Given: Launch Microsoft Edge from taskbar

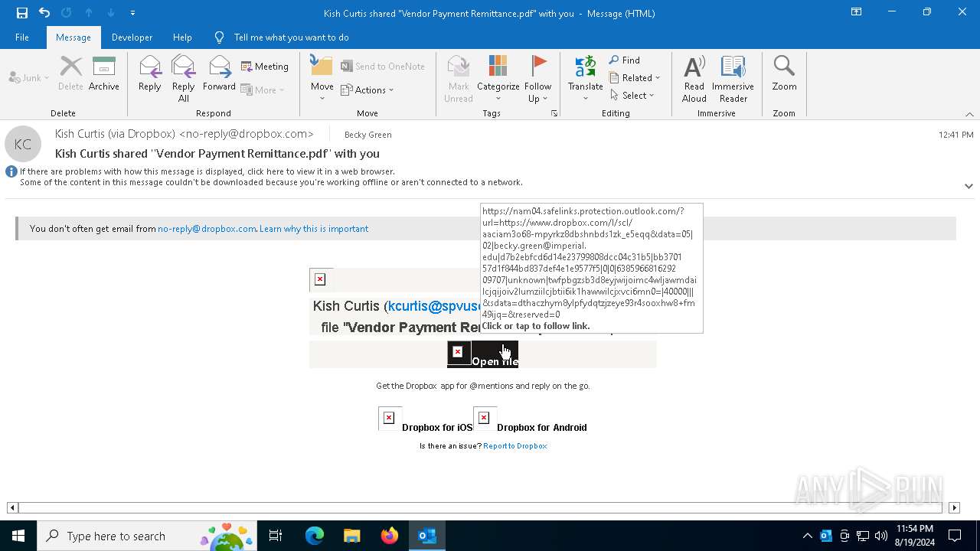Looking at the screenshot, I should coord(315,536).
